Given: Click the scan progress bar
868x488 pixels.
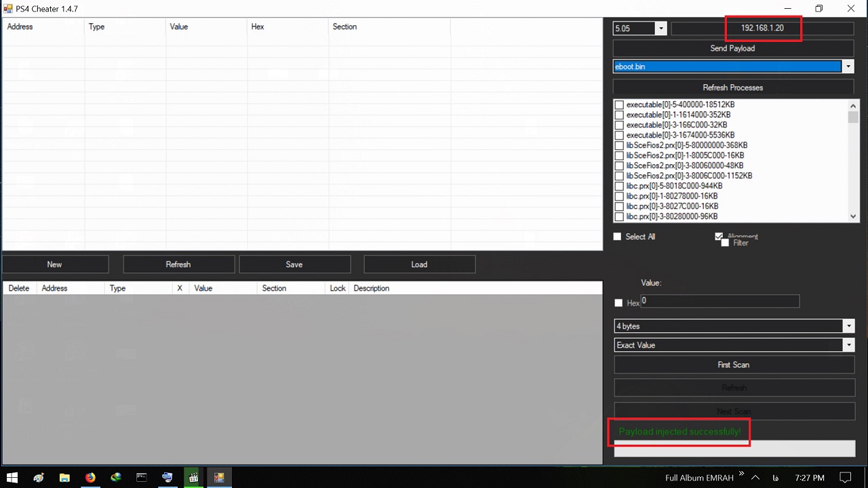Looking at the screenshot, I should pos(734,448).
